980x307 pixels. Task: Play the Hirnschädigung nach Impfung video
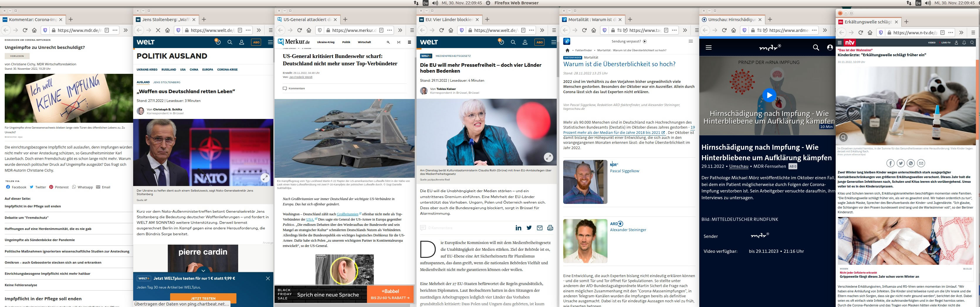click(769, 95)
